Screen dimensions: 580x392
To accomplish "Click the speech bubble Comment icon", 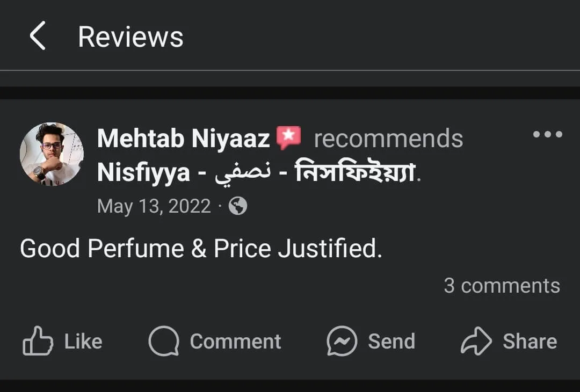I will point(163,342).
